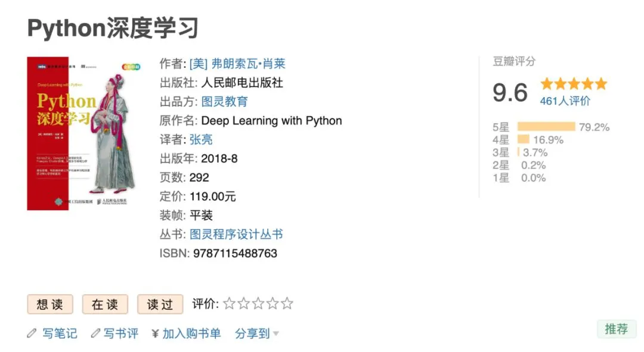Click the orange rating stars beside 9.6
Viewport: 644px width, 352px height.
[574, 84]
